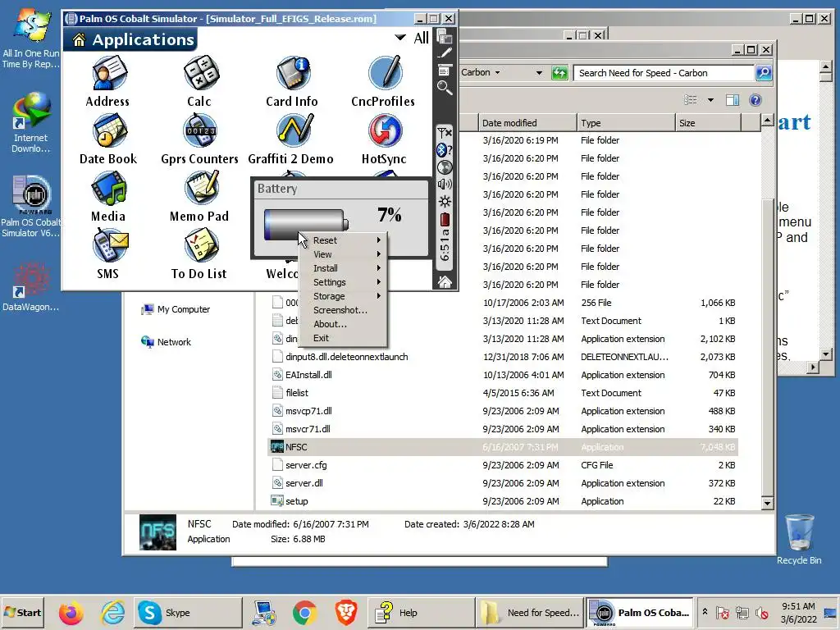
Task: Select dinput8.dll.deleteonnextlaunch file
Action: coord(503,357)
